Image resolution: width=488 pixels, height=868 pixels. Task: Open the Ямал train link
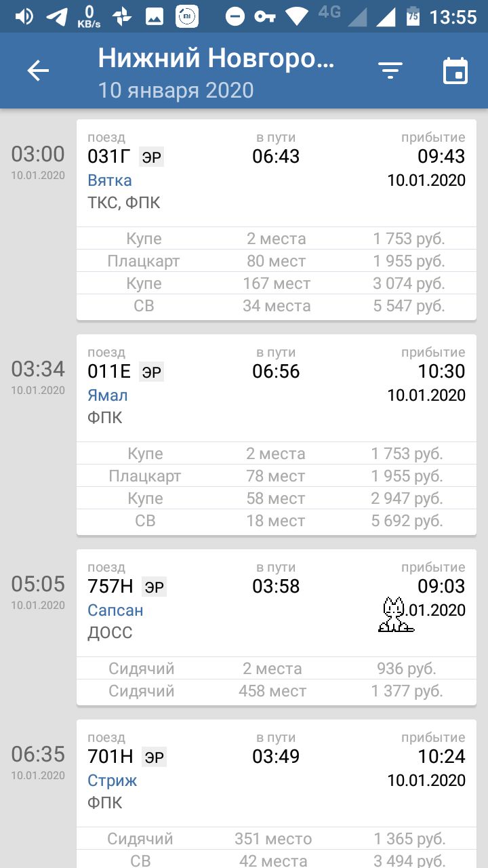pyautogui.click(x=108, y=395)
